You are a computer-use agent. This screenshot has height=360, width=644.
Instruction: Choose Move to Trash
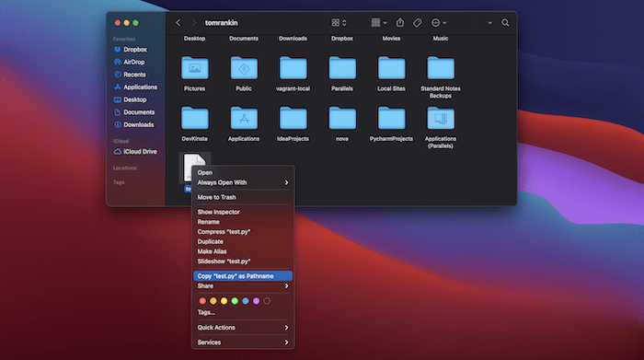click(x=243, y=197)
